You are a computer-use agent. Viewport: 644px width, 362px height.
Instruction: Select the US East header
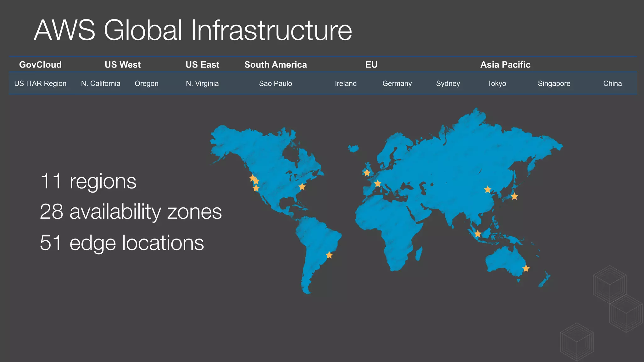tap(203, 65)
